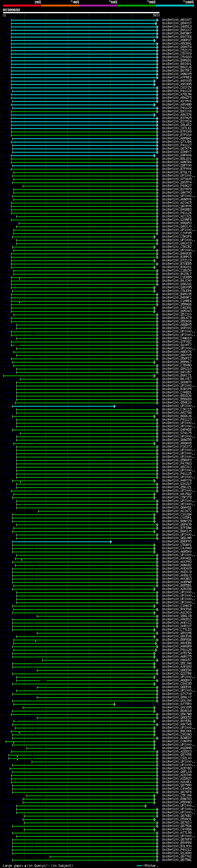Open hit UniRef100_Q7S709

tap(177, 694)
